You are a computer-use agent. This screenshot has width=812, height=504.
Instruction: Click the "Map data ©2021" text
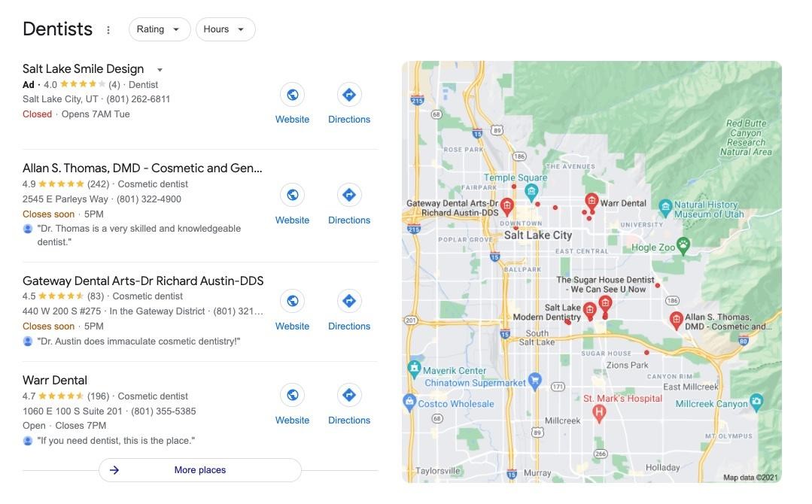click(750, 478)
